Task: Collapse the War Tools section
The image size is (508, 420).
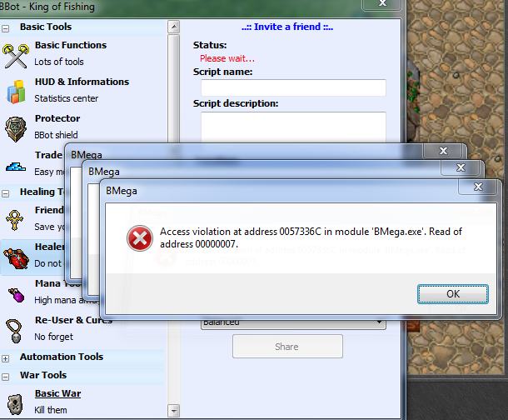Action: [7, 376]
